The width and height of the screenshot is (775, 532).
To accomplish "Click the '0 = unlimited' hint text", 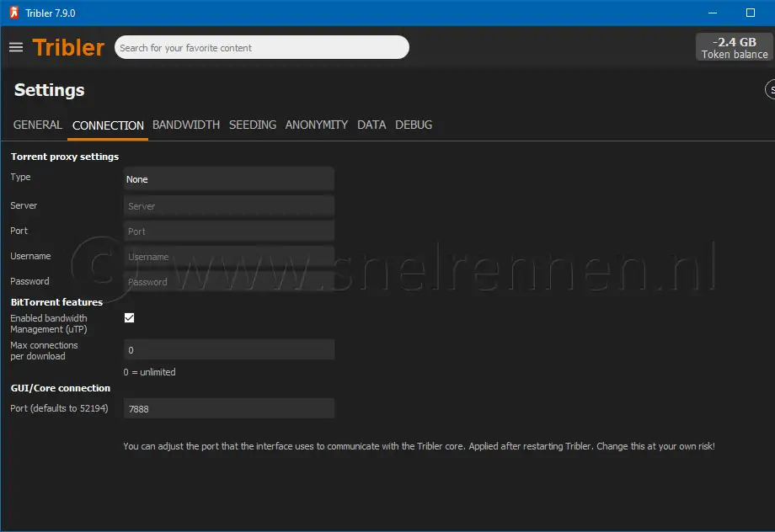I will pyautogui.click(x=149, y=372).
